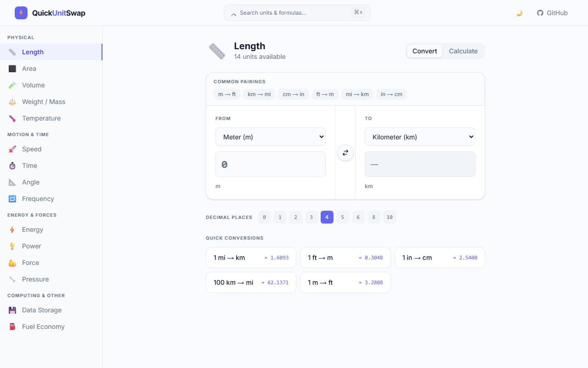Click the Time stopwatch icon
588x368 pixels.
click(x=12, y=166)
